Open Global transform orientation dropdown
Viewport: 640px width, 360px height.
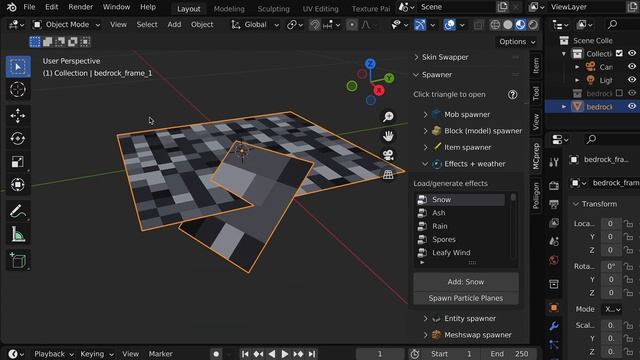[256, 24]
